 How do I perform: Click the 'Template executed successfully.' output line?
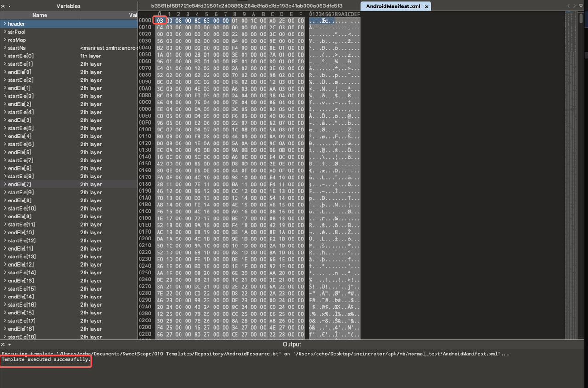click(x=46, y=359)
